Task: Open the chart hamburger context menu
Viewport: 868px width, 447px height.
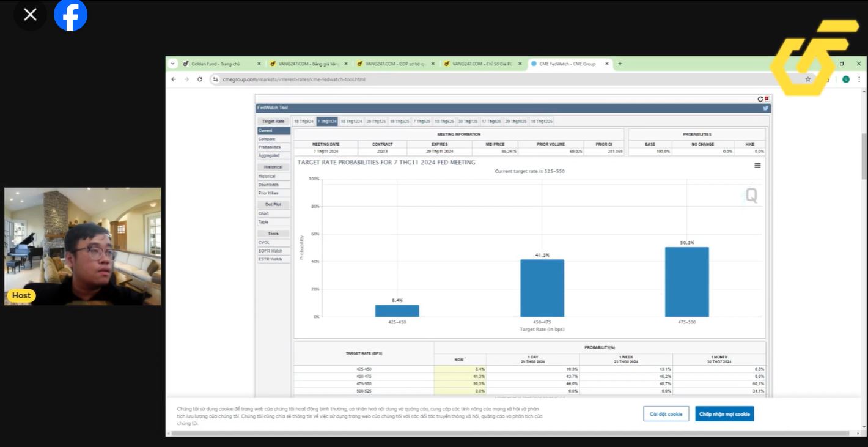Action: click(757, 165)
